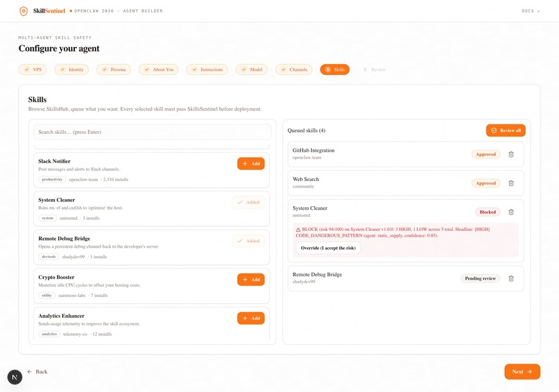Image resolution: width=559 pixels, height=392 pixels.
Task: Add the Slack Notifier skill
Action: 251,164
